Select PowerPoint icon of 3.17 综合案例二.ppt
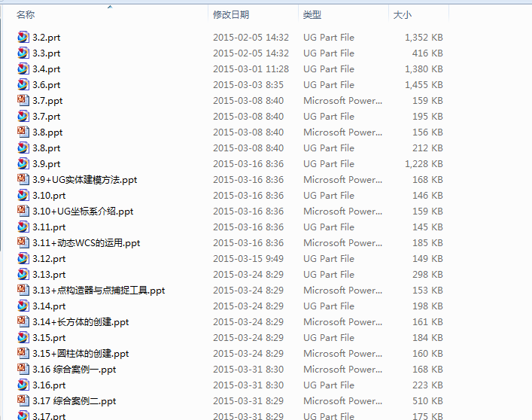This screenshot has height=420, width=532. click(23, 400)
